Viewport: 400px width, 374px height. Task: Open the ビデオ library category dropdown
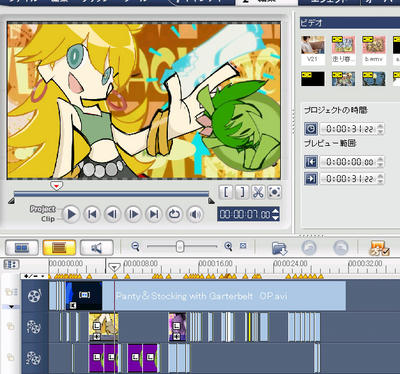tap(350, 22)
